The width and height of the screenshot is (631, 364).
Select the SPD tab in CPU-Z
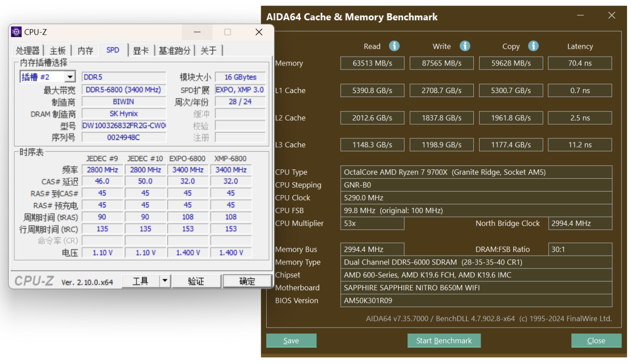[x=113, y=50]
